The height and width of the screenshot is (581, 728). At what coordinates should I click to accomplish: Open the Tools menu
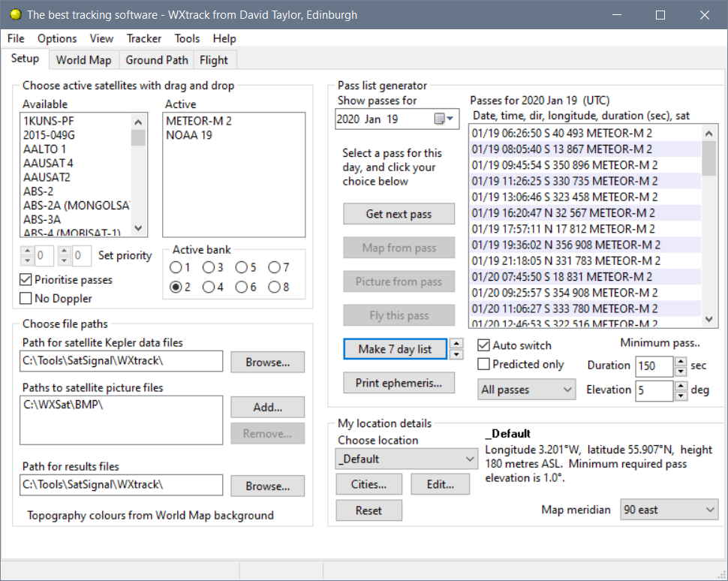pyautogui.click(x=187, y=38)
